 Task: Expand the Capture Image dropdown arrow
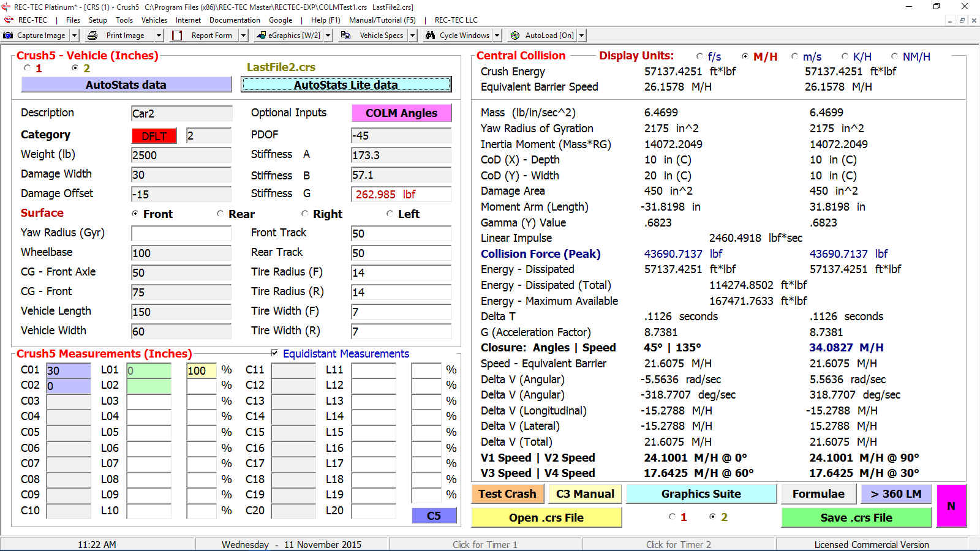coord(74,36)
